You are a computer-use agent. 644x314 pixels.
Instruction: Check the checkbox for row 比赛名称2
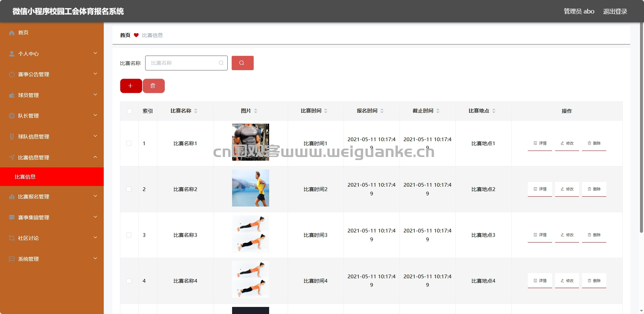coord(129,189)
